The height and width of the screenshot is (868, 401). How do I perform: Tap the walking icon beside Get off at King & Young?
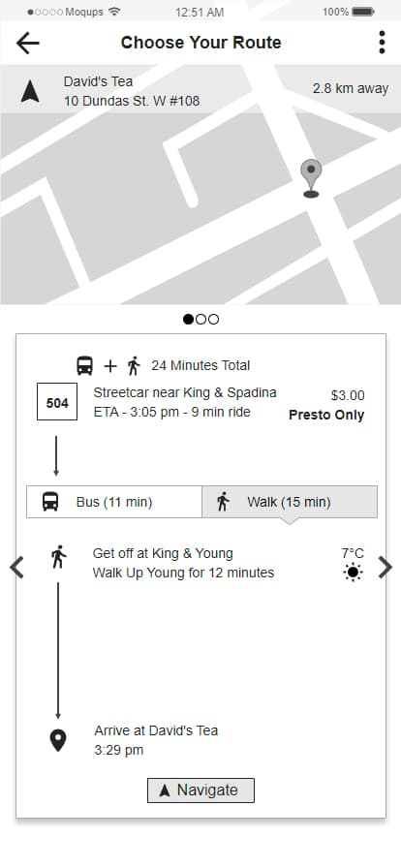point(58,557)
